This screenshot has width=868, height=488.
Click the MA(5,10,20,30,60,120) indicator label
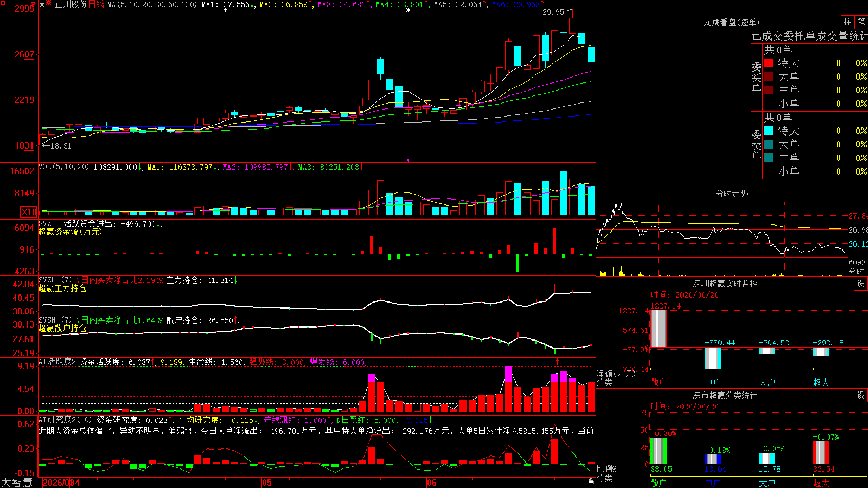click(152, 4)
